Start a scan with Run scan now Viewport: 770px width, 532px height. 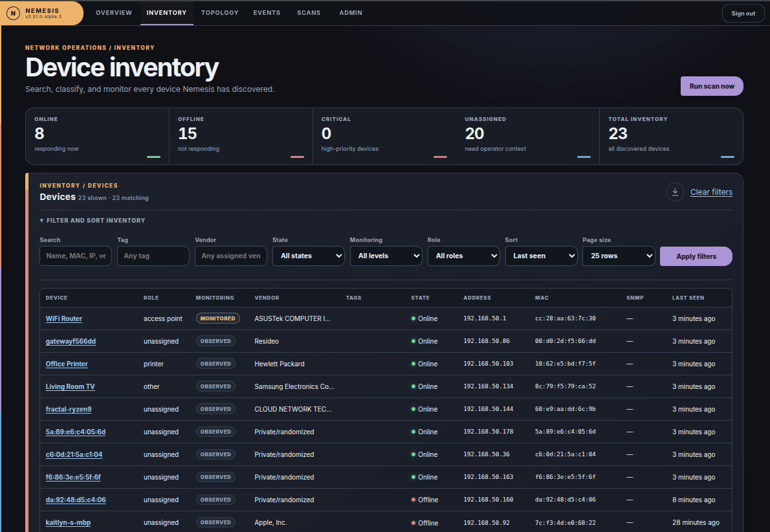(712, 86)
